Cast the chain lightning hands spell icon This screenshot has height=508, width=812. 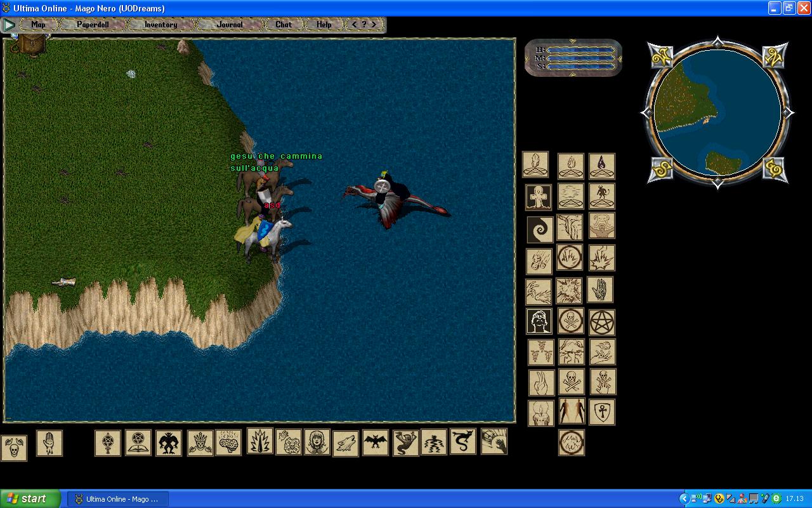tap(538, 292)
